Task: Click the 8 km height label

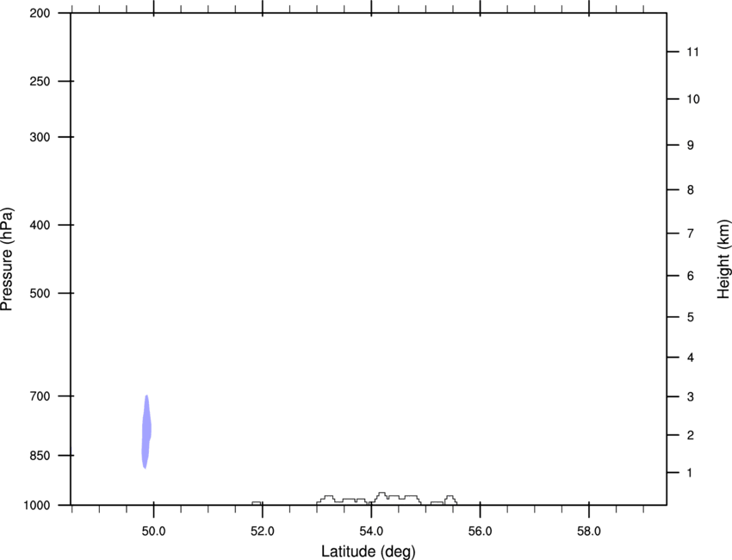Action: point(690,190)
